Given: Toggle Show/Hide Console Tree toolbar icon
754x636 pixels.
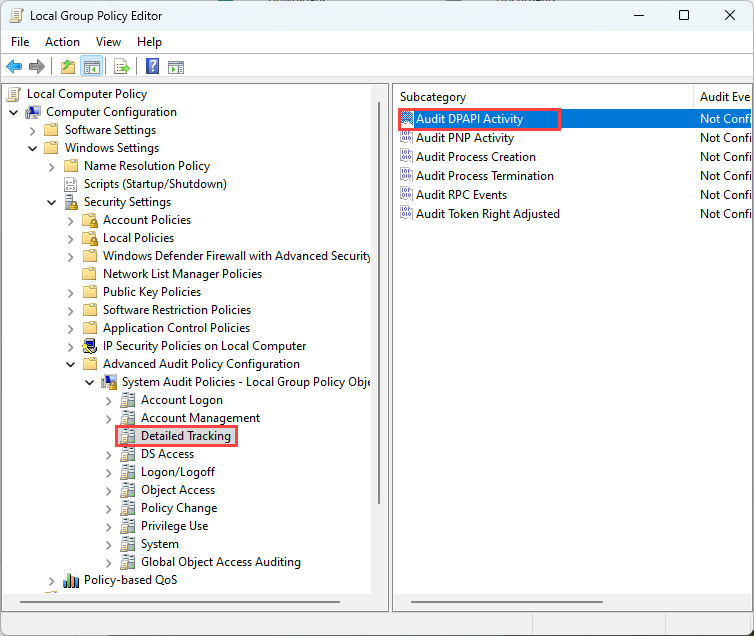Looking at the screenshot, I should pos(91,67).
